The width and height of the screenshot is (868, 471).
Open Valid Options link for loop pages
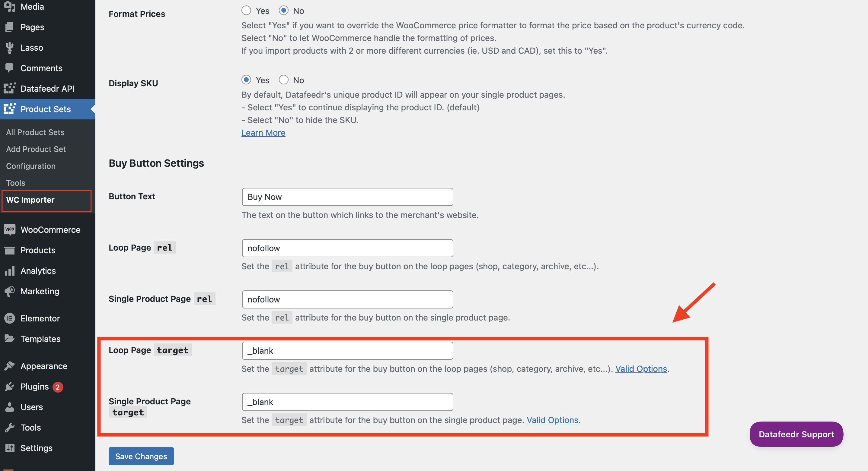tap(641, 369)
